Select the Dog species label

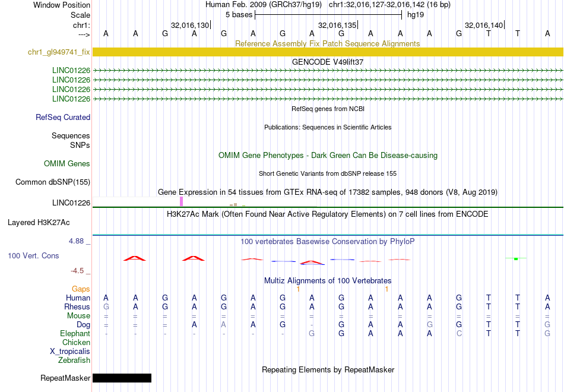(x=83, y=325)
